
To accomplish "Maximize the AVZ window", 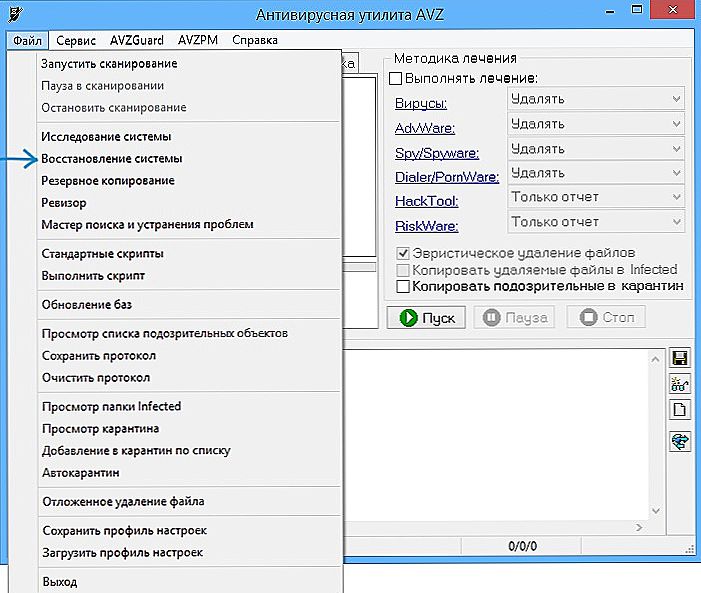I will [x=637, y=10].
